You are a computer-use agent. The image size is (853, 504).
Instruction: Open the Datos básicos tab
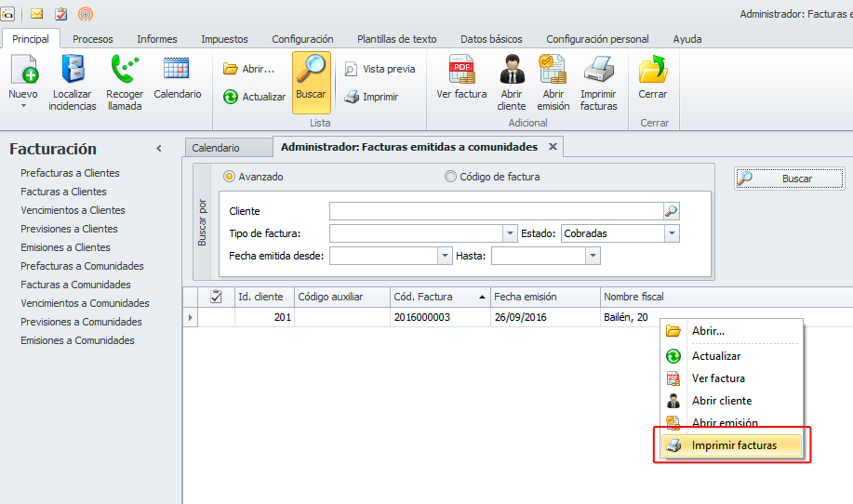491,39
